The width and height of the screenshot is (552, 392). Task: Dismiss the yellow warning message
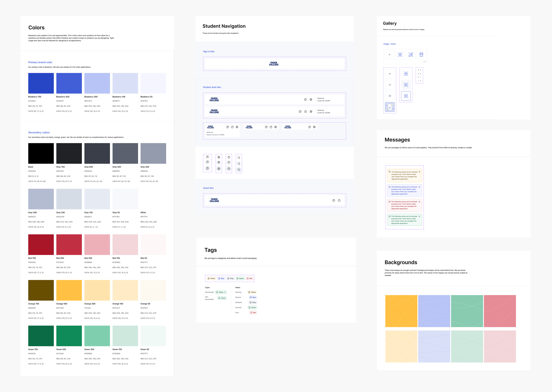(x=419, y=172)
